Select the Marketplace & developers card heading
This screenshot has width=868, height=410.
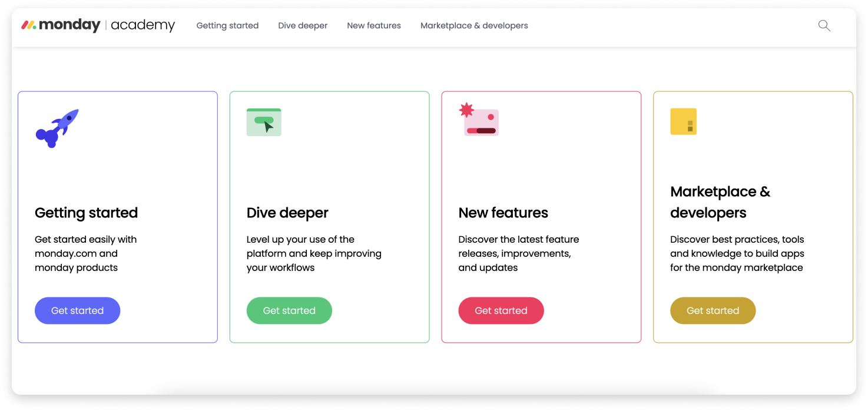(x=720, y=202)
